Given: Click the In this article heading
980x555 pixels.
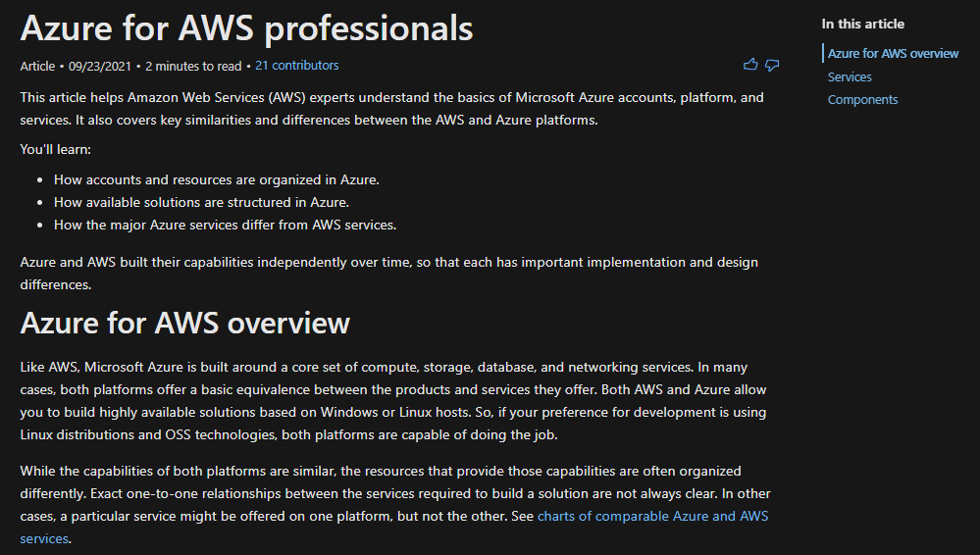Looking at the screenshot, I should tap(862, 24).
